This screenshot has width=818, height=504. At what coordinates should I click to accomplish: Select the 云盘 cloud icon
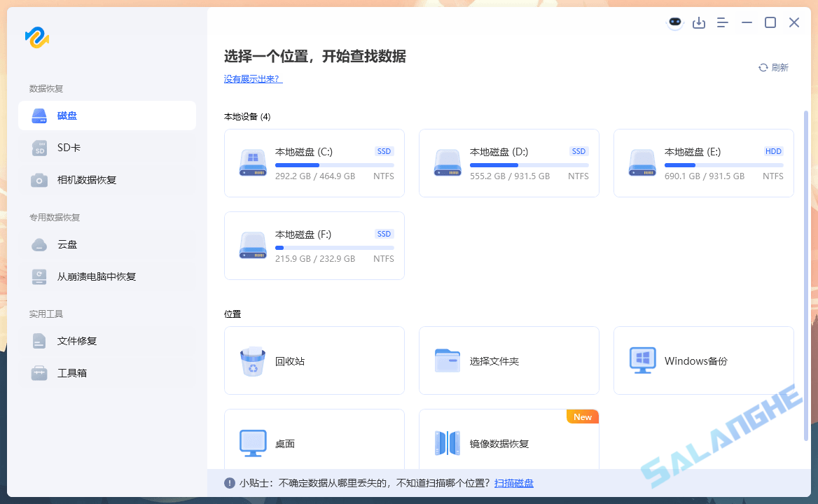click(x=39, y=244)
